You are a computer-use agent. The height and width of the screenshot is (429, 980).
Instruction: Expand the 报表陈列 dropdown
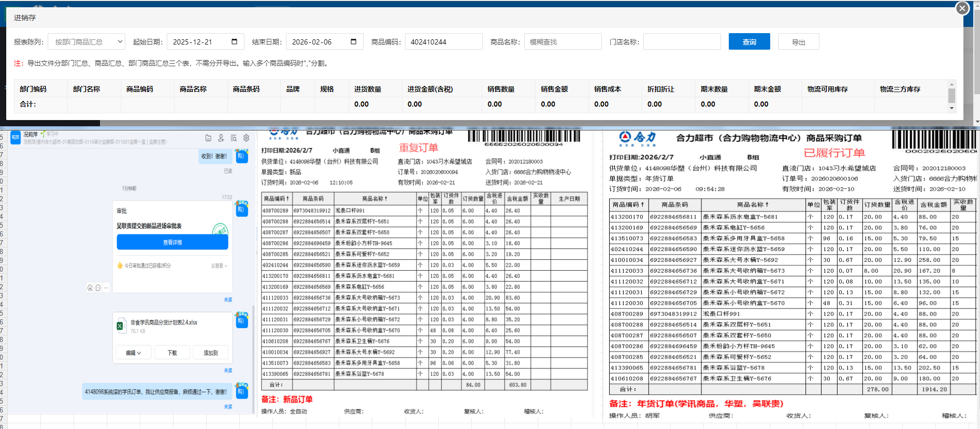coord(120,42)
